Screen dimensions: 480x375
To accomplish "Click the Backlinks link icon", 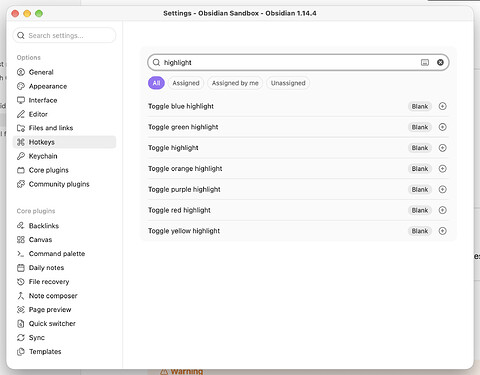I will click(21, 226).
